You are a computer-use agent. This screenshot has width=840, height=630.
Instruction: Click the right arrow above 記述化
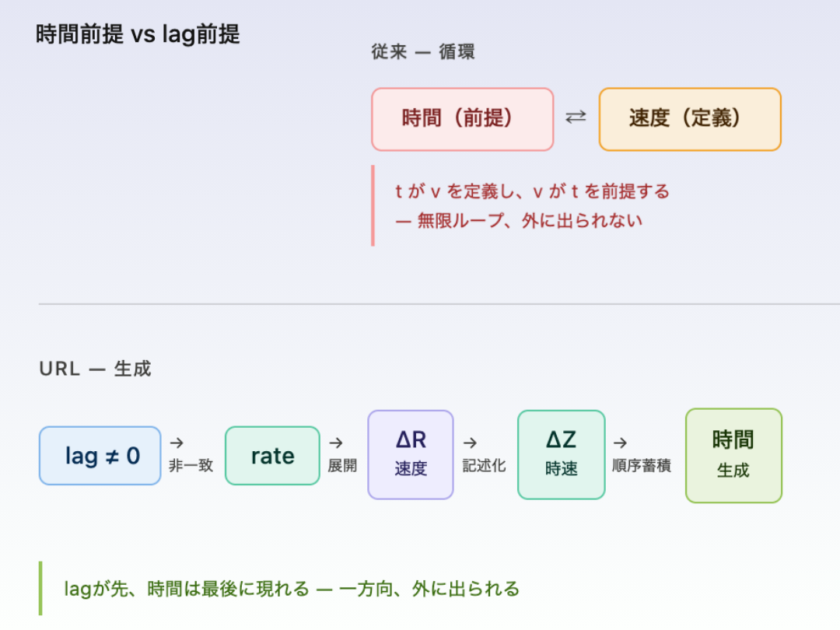[470, 443]
